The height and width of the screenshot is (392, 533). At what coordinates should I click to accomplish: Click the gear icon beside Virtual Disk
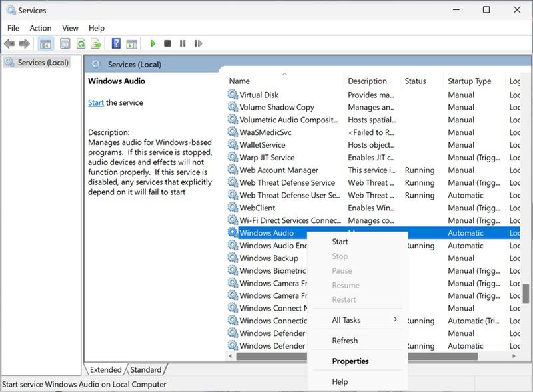coord(233,94)
